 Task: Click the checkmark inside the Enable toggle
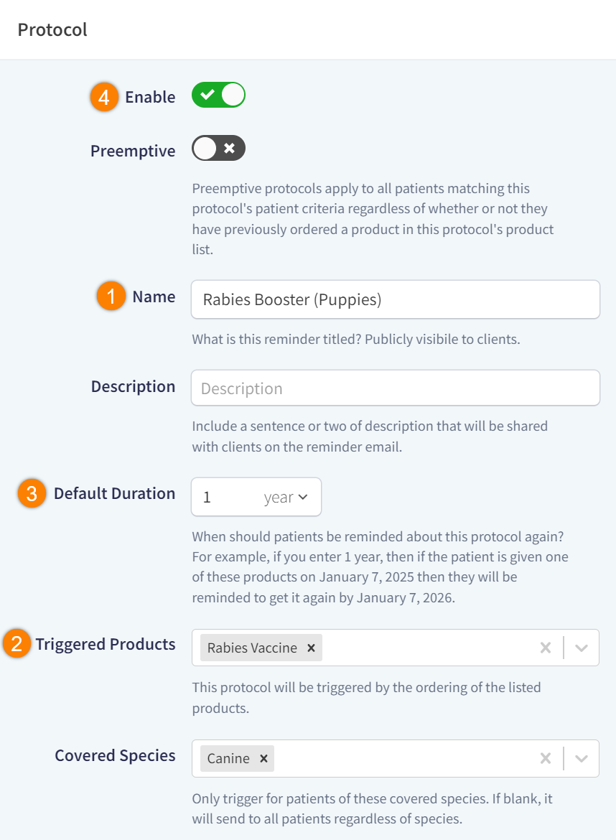coord(209,94)
